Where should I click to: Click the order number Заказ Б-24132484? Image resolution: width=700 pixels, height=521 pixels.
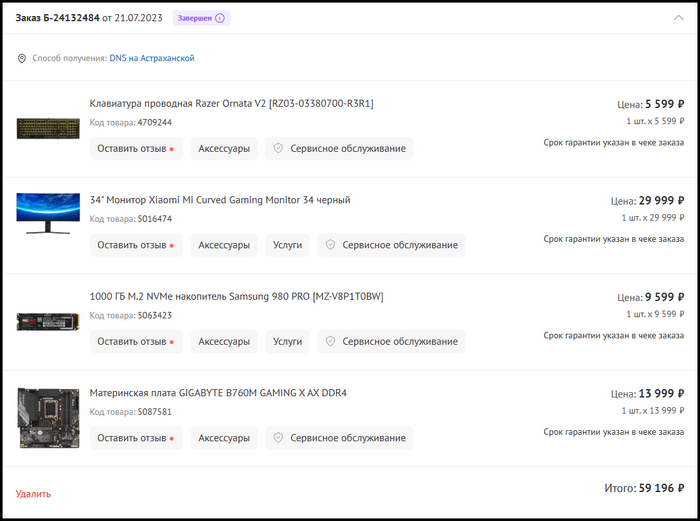[58, 18]
